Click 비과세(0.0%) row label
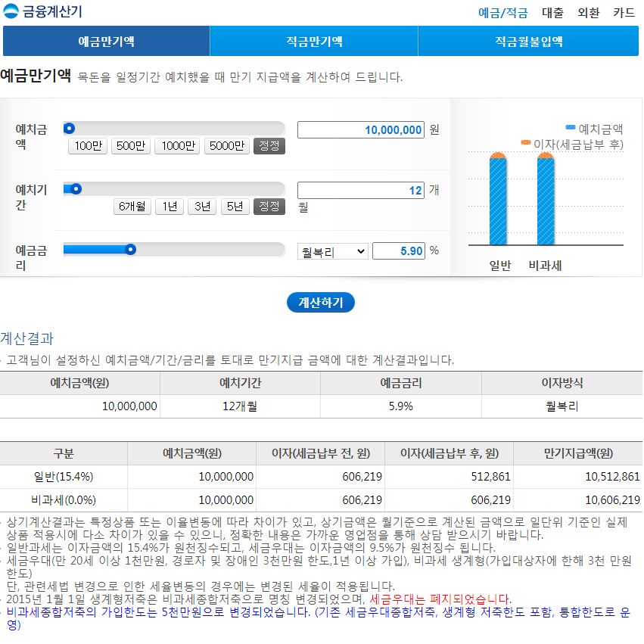644x644 pixels. 64,500
